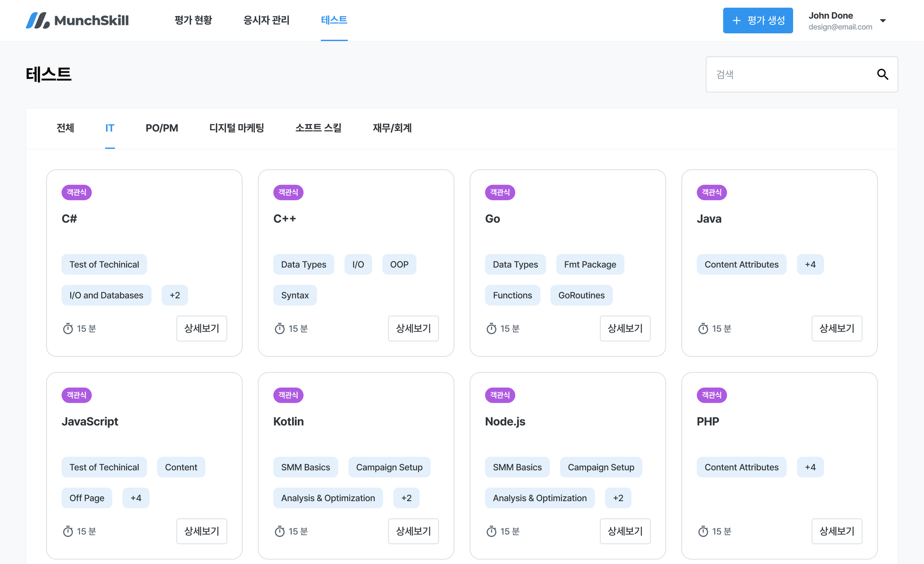The width and height of the screenshot is (924, 564).
Task: Click the timer icon on C# card
Action: click(68, 328)
